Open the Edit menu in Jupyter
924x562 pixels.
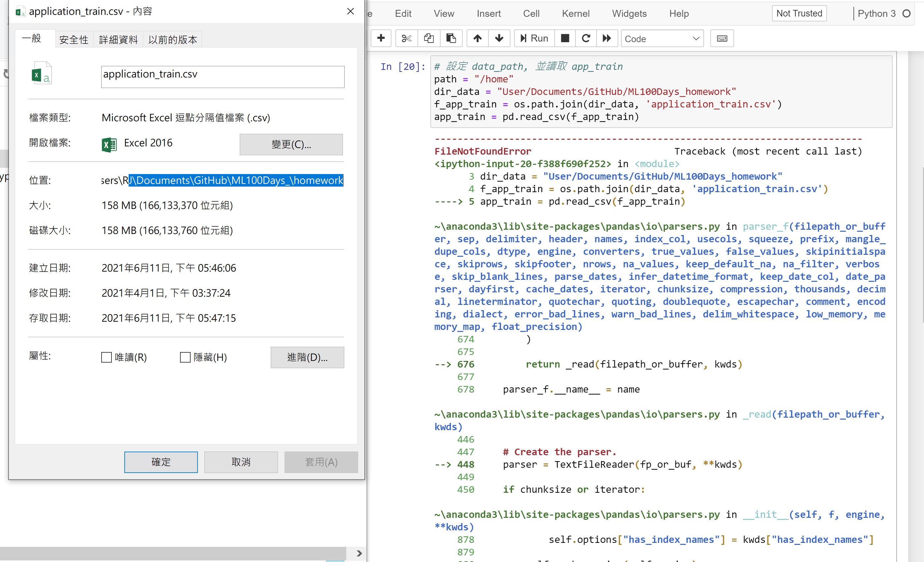pyautogui.click(x=403, y=14)
